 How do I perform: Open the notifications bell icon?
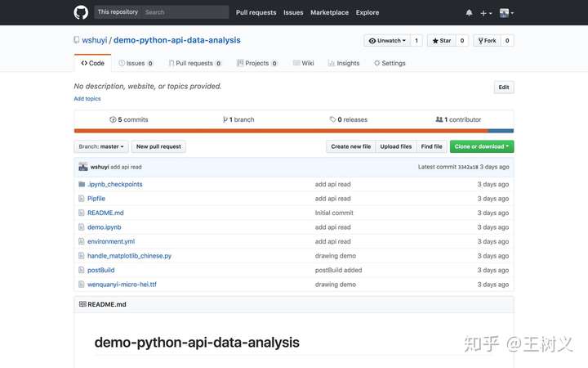[x=469, y=13]
